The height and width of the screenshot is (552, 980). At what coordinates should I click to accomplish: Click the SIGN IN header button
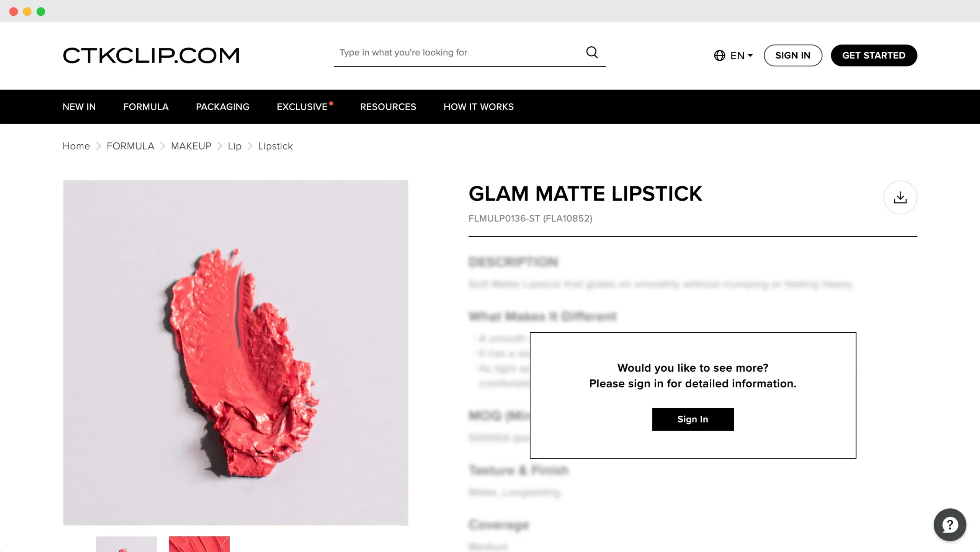pos(793,56)
